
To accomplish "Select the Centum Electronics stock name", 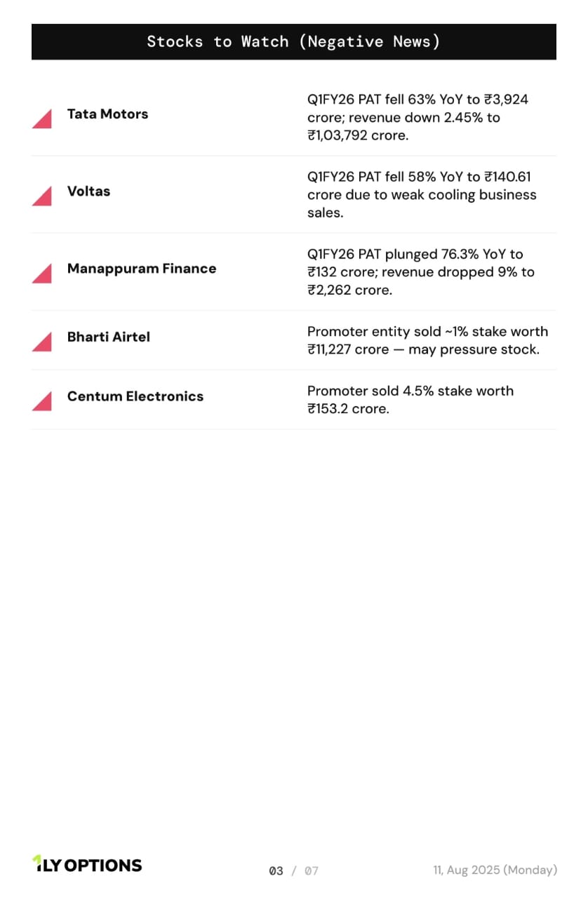I will pyautogui.click(x=135, y=396).
